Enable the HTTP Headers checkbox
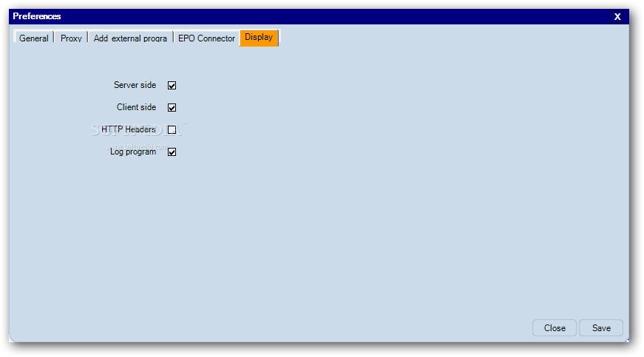This screenshot has width=644, height=357. [x=172, y=129]
